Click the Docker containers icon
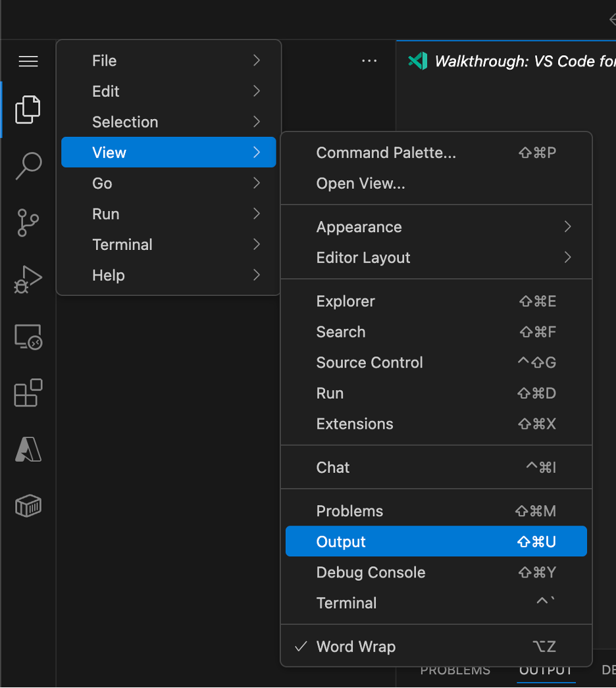The height and width of the screenshot is (688, 616). pyautogui.click(x=28, y=506)
